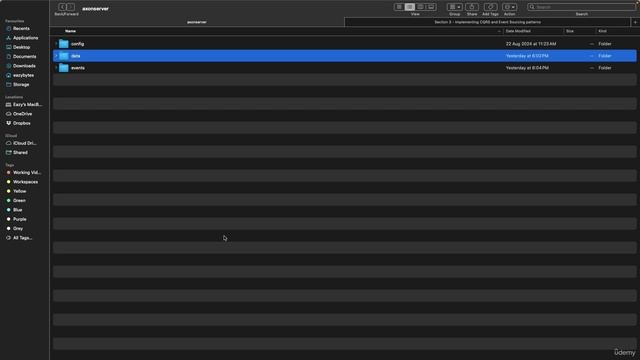Sort by the Date Modified column
The image size is (640, 360).
pos(518,31)
